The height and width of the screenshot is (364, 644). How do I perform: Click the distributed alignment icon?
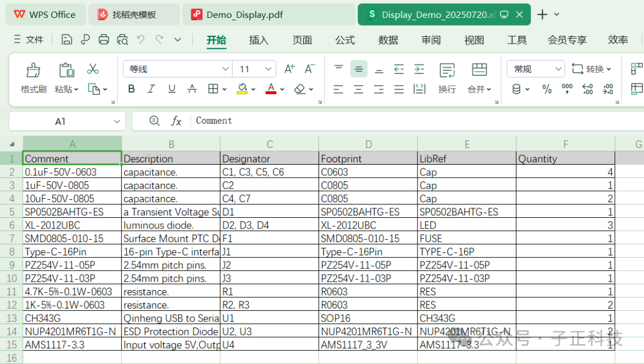(419, 89)
